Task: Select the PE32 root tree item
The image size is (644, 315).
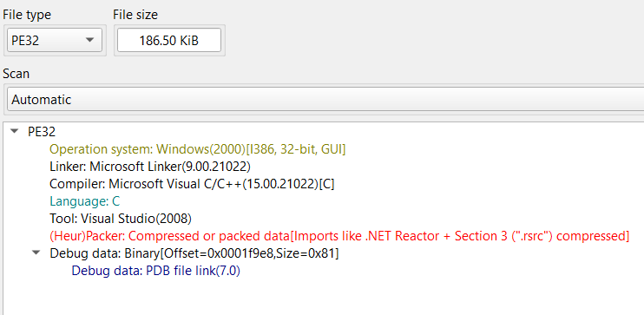Action: [42, 132]
